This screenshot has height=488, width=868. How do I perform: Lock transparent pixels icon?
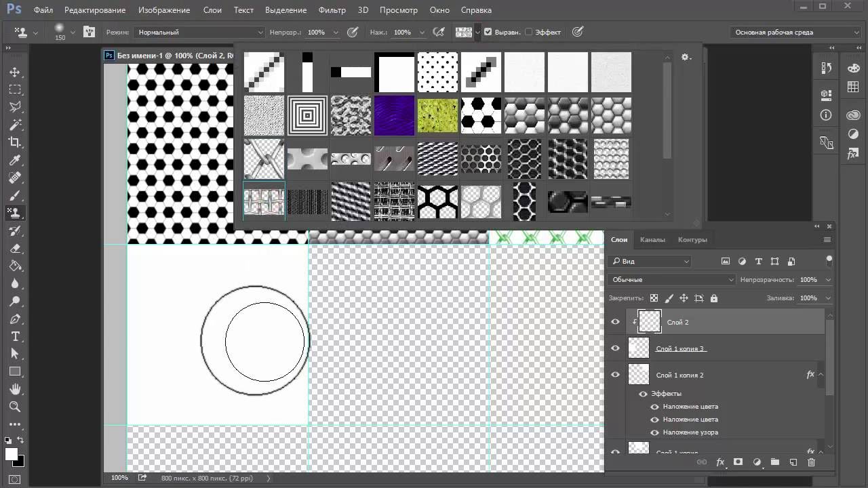click(654, 298)
